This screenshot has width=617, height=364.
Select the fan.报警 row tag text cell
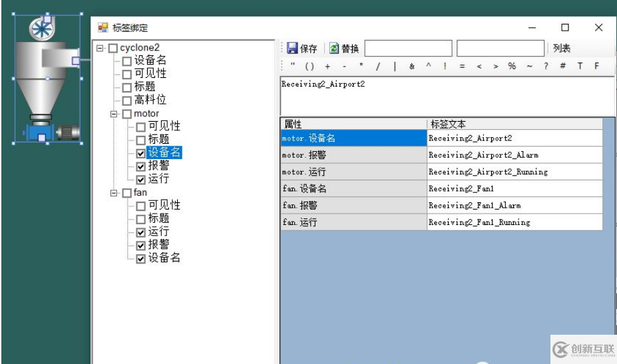click(x=514, y=206)
